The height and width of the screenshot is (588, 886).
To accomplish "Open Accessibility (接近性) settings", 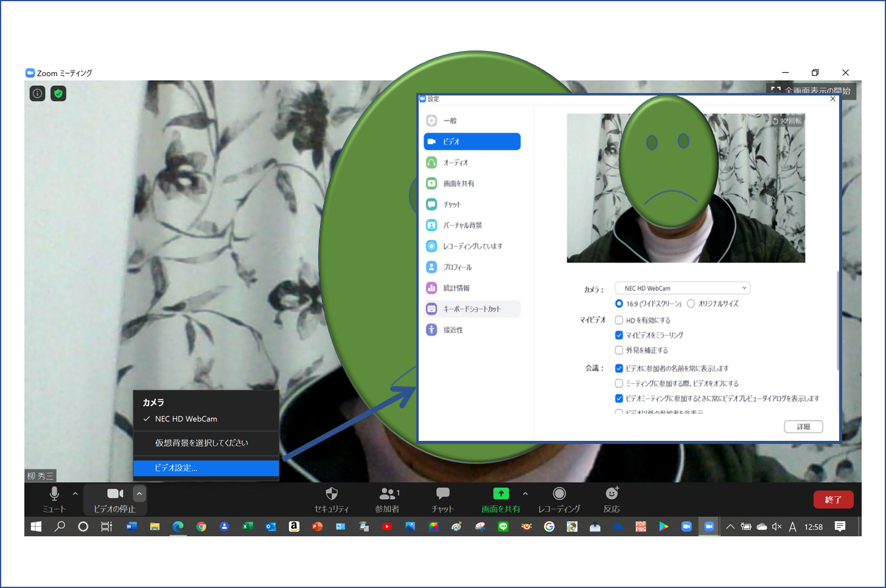I will (x=472, y=330).
